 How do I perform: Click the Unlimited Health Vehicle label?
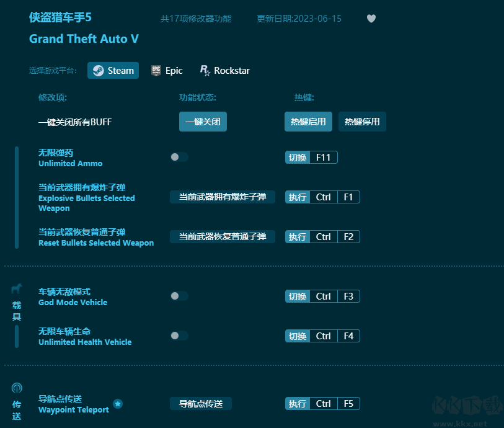pyautogui.click(x=85, y=342)
